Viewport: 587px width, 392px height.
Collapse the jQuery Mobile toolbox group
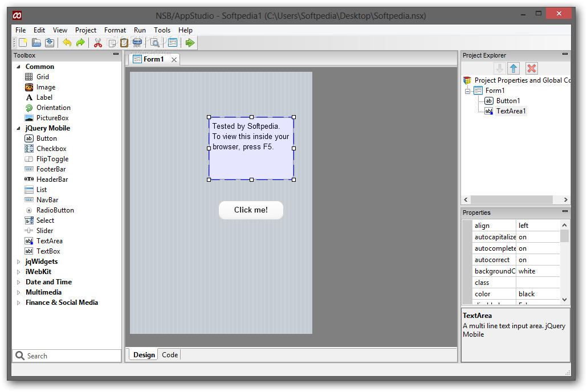[x=18, y=128]
